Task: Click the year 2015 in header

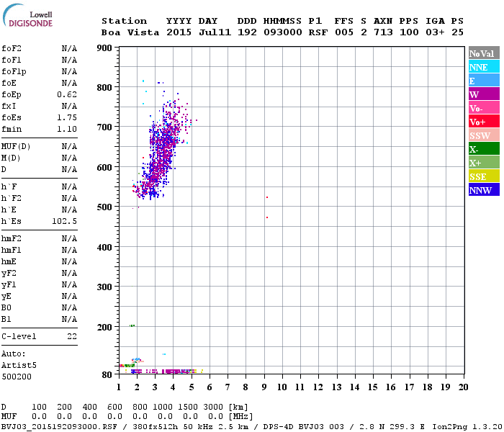Action: coord(179,32)
